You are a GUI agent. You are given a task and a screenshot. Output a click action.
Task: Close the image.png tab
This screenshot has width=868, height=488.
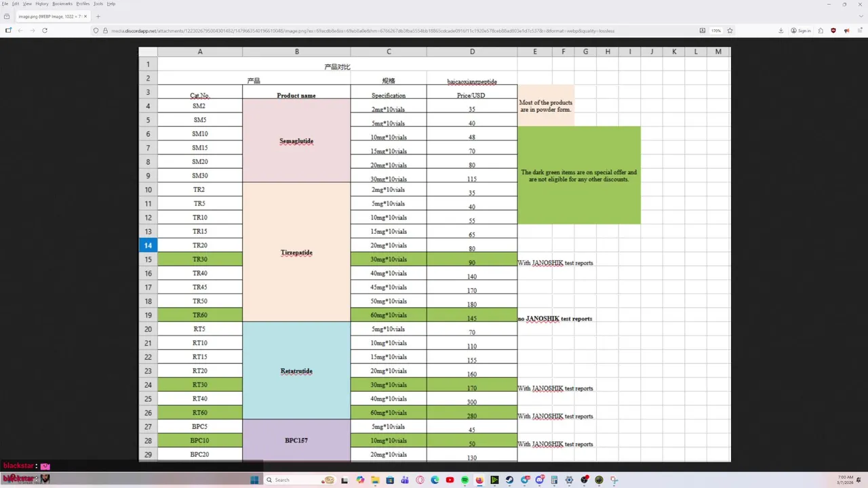pos(84,16)
